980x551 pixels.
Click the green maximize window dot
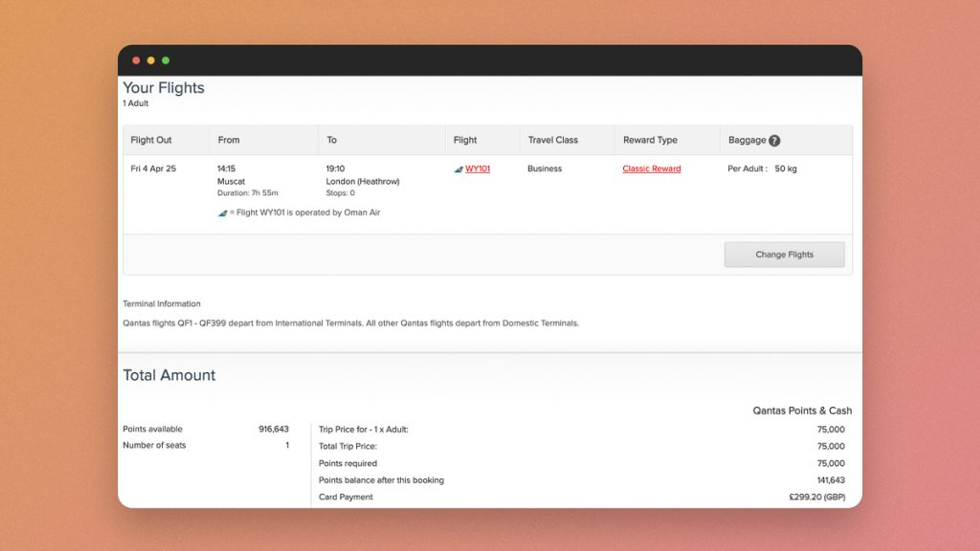click(166, 60)
